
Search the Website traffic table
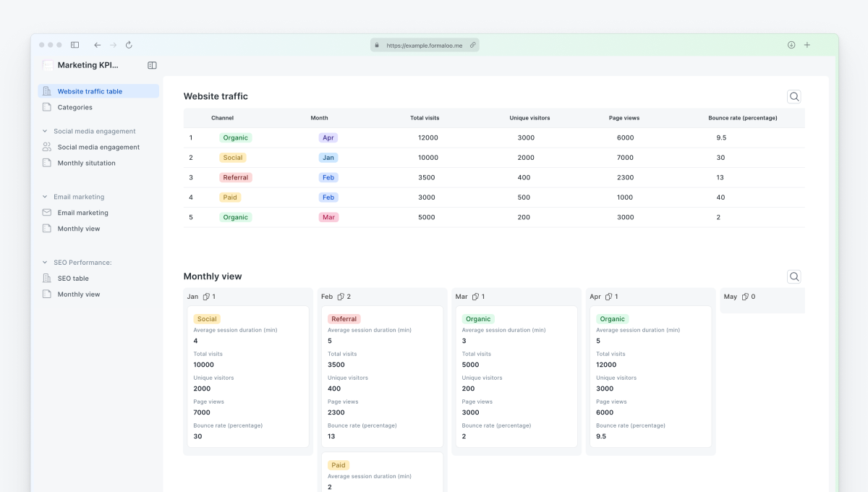(794, 96)
